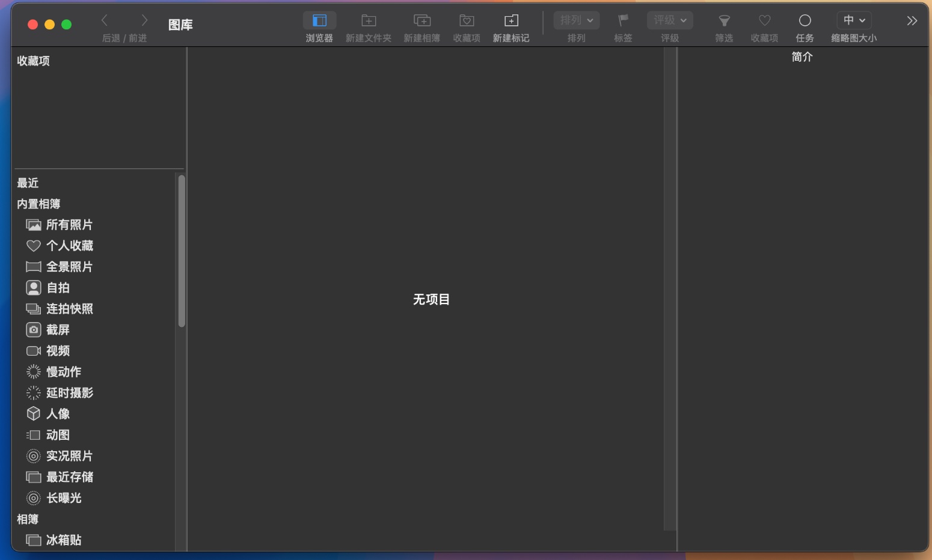This screenshot has height=560, width=932.
Task: Toggle the 收藏项 heart icon in toolbar
Action: pyautogui.click(x=764, y=21)
